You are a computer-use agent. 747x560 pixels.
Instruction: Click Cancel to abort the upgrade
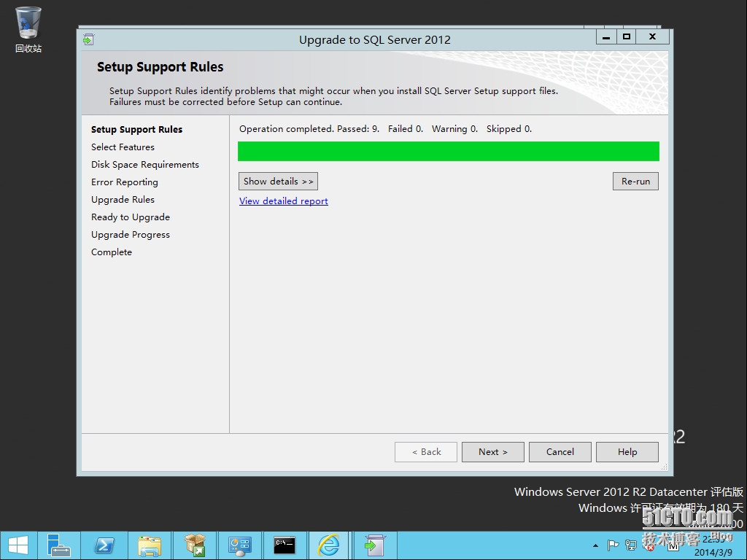point(560,452)
